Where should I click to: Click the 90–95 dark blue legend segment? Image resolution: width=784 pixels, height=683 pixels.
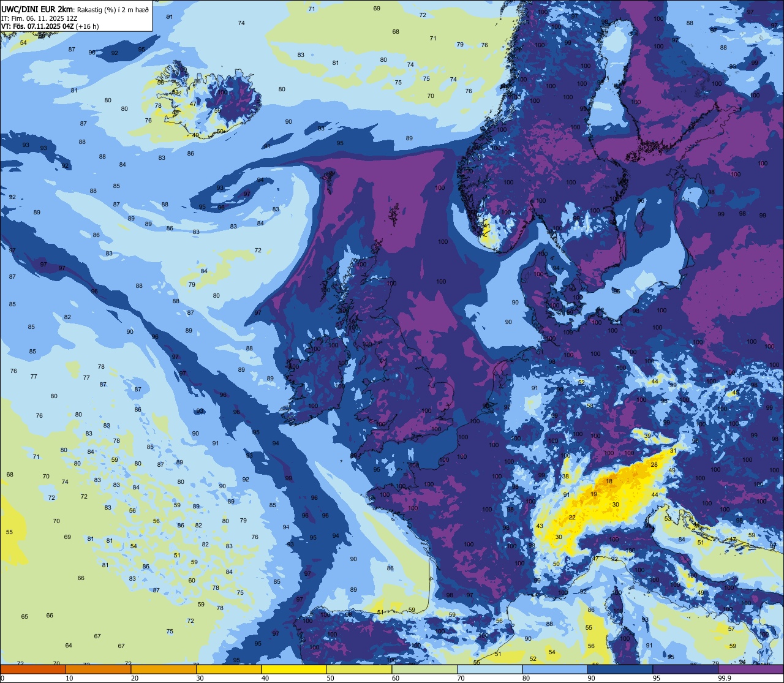[620, 670]
